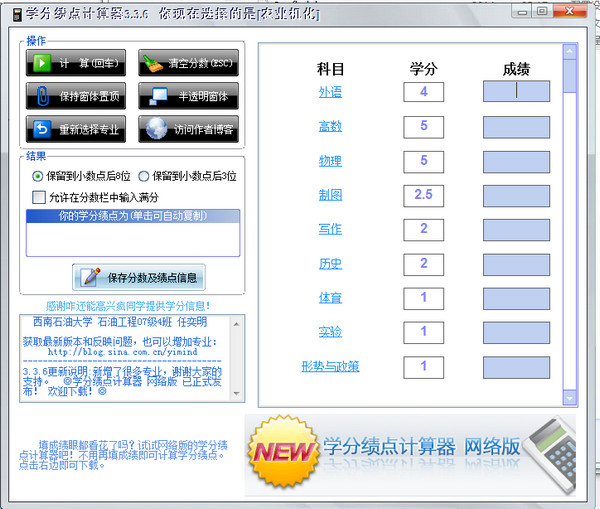Image resolution: width=600 pixels, height=509 pixels.
Task: Open the 物理 subject link
Action: pos(330,161)
